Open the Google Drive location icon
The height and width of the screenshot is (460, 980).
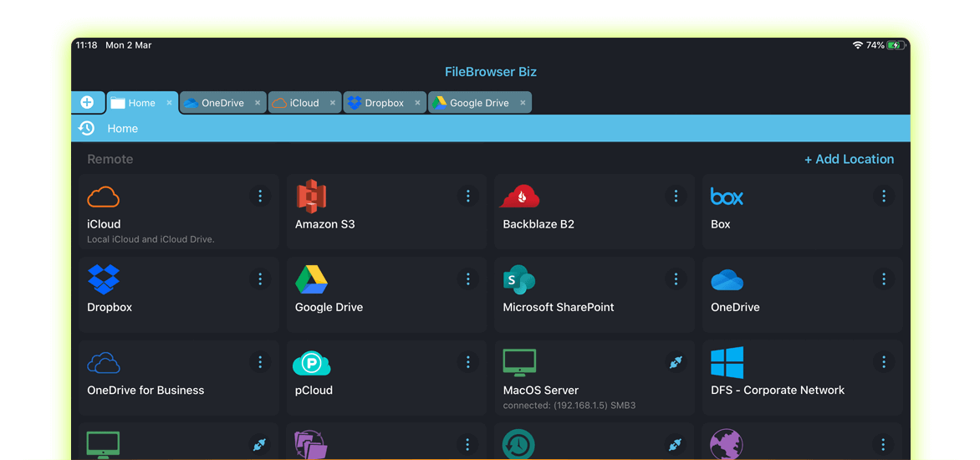pyautogui.click(x=311, y=279)
